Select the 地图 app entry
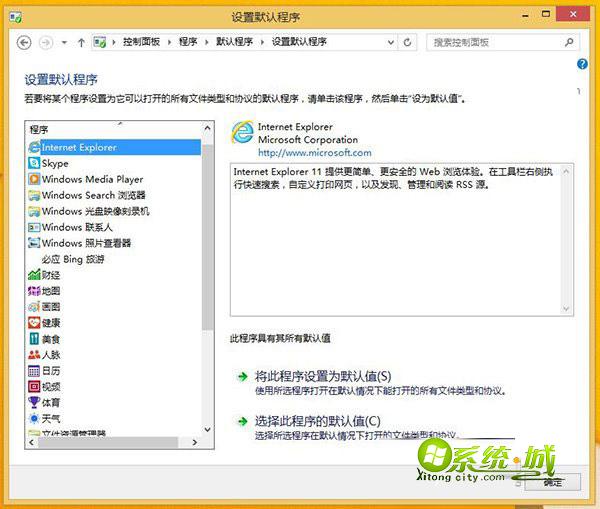 [50, 291]
